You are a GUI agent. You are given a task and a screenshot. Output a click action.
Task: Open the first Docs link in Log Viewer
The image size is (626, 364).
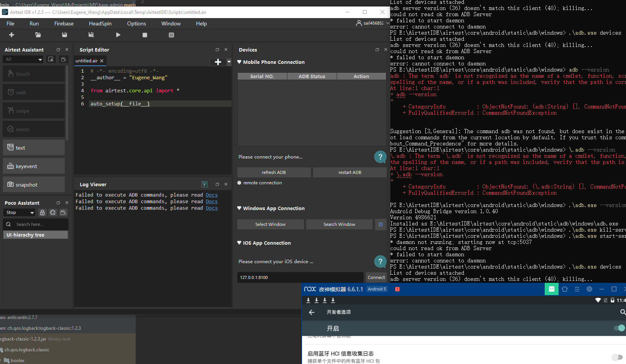point(211,195)
